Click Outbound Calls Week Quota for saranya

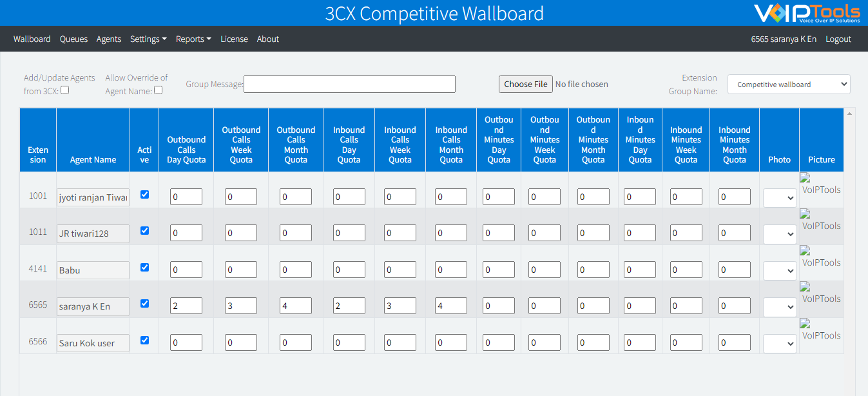click(x=241, y=306)
